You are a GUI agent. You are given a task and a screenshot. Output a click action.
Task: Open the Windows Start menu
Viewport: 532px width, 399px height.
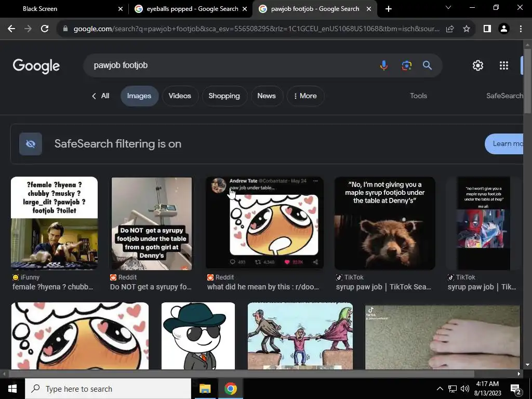coord(12,389)
